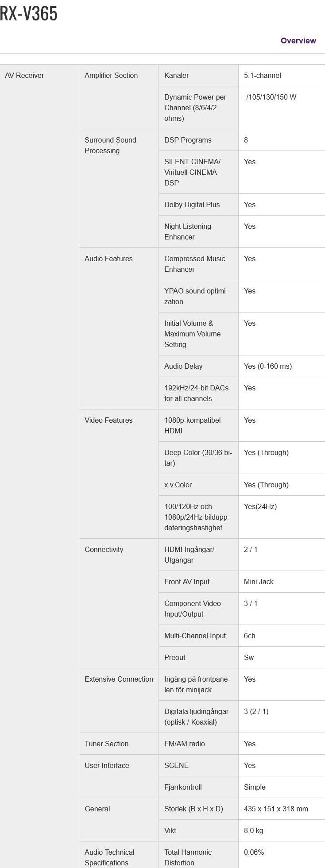Select the Surround Sound Processing heading

point(110,145)
